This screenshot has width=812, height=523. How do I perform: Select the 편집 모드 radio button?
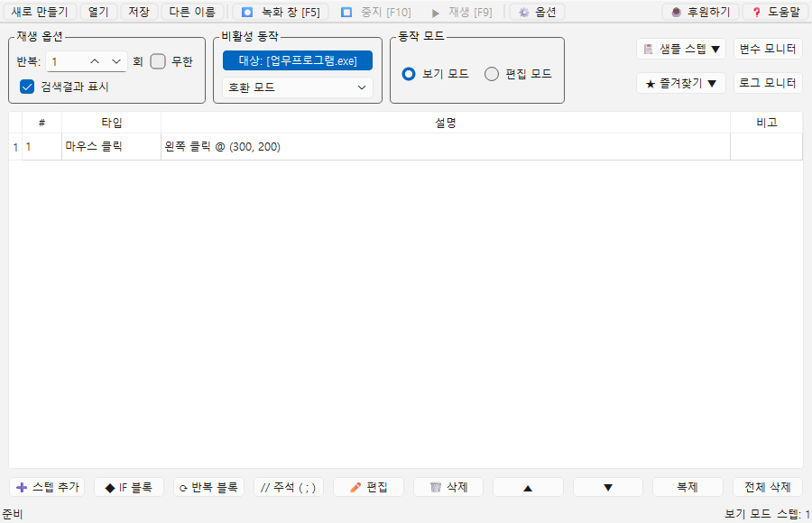pyautogui.click(x=492, y=74)
